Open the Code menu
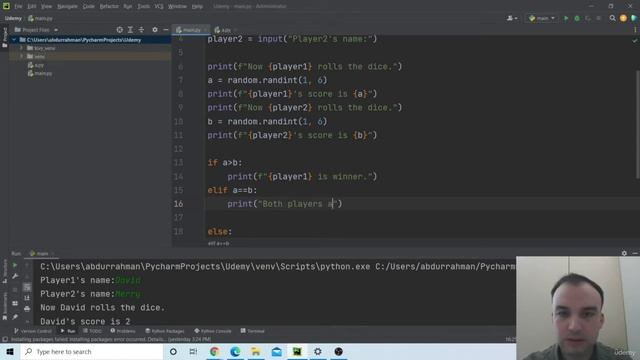Image resolution: width=640 pixels, height=360 pixels. pos(89,7)
